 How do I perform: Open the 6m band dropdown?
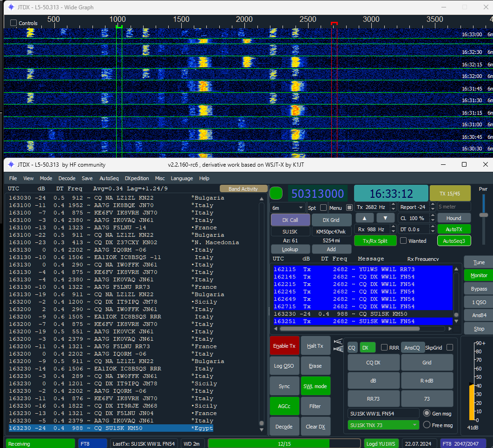tap(288, 208)
